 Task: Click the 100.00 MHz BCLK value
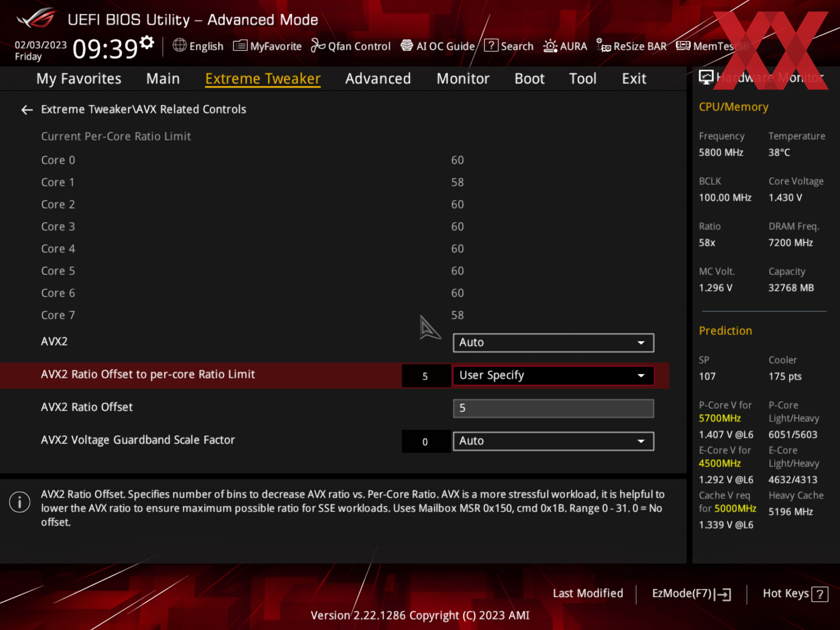tap(725, 197)
